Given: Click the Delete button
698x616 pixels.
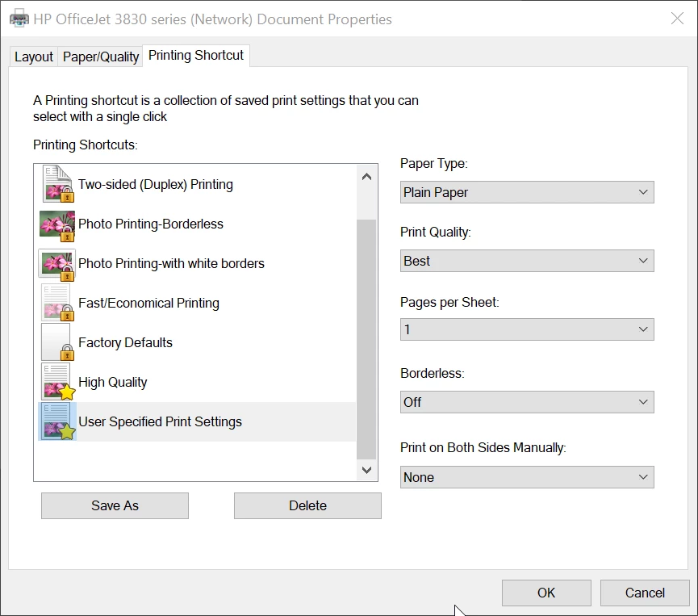Looking at the screenshot, I should click(x=307, y=505).
